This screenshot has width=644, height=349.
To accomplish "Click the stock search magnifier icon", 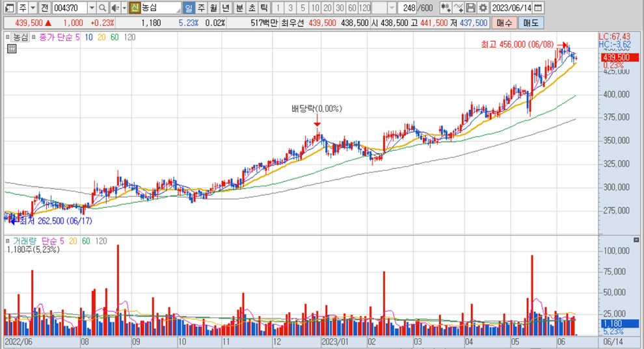I will pos(103,8).
